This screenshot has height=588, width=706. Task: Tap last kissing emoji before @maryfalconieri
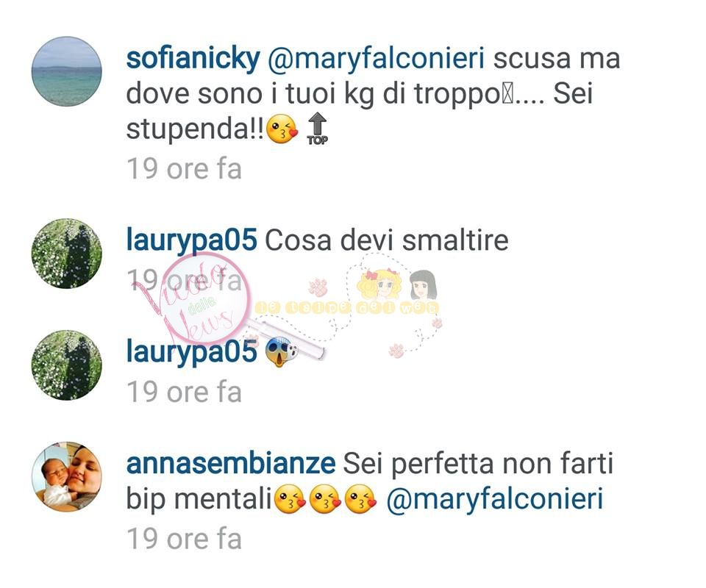click(x=360, y=499)
